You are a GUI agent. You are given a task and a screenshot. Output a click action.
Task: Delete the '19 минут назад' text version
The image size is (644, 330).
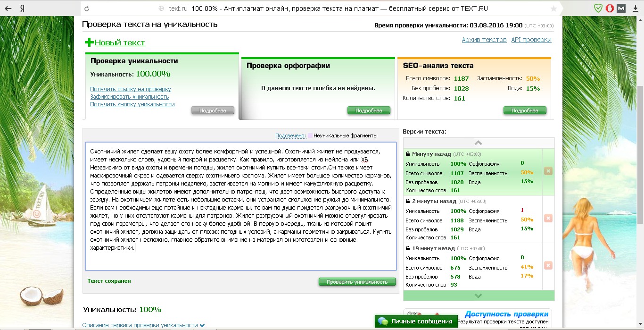(x=548, y=265)
